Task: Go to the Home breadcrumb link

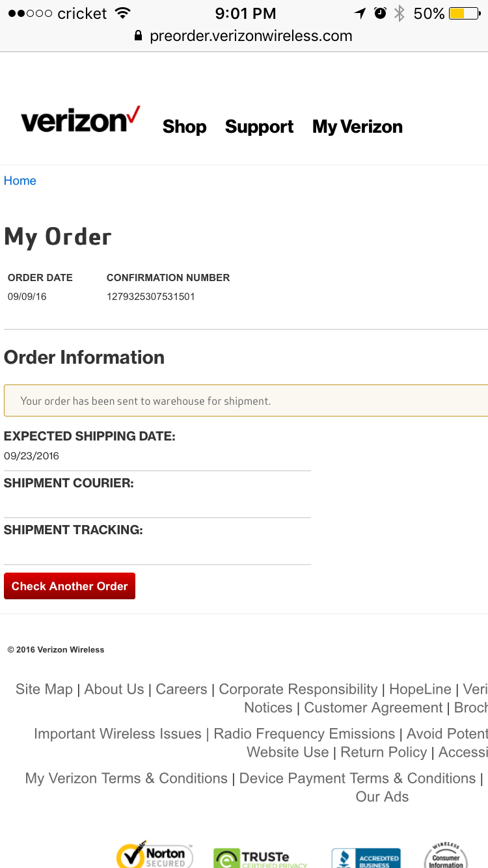Action: pos(20,181)
